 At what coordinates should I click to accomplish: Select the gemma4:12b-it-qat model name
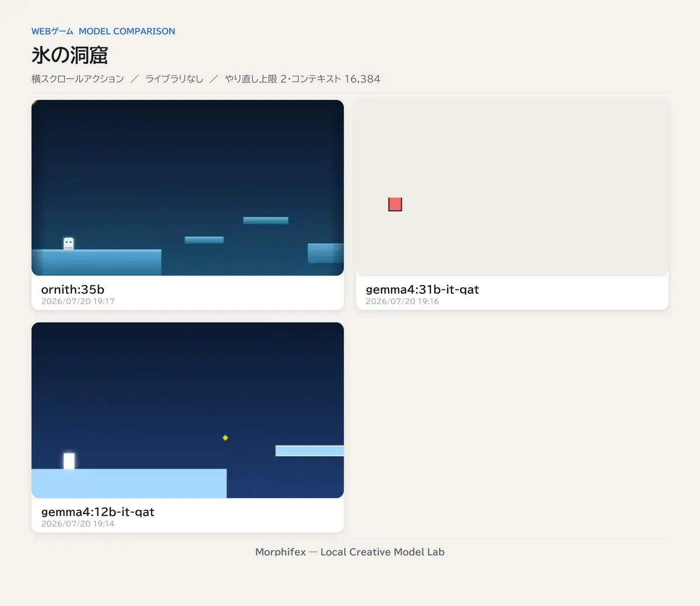97,511
